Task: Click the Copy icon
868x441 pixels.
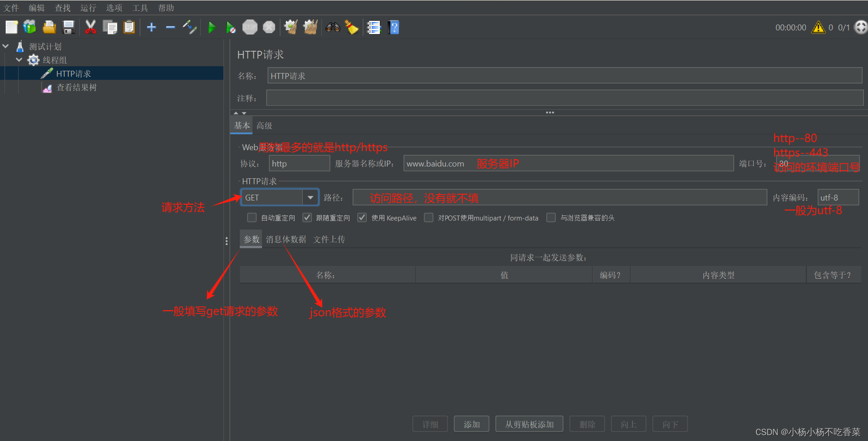Action: [110, 27]
